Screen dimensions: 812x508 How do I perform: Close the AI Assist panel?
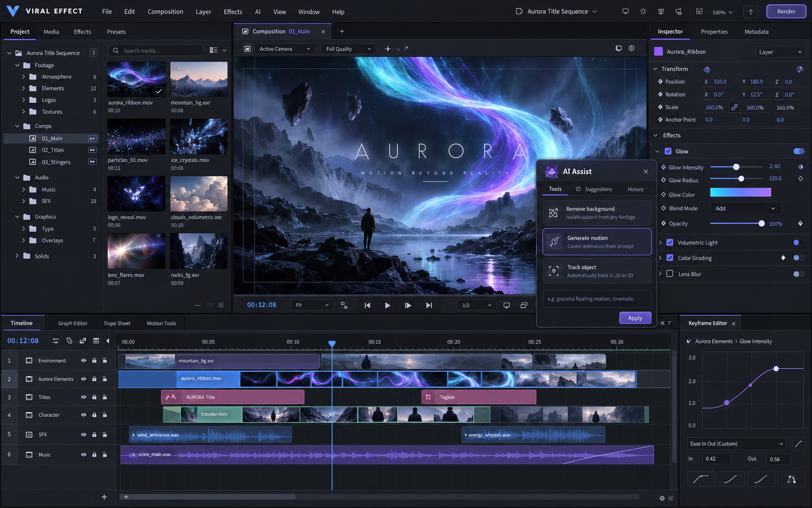coord(646,172)
